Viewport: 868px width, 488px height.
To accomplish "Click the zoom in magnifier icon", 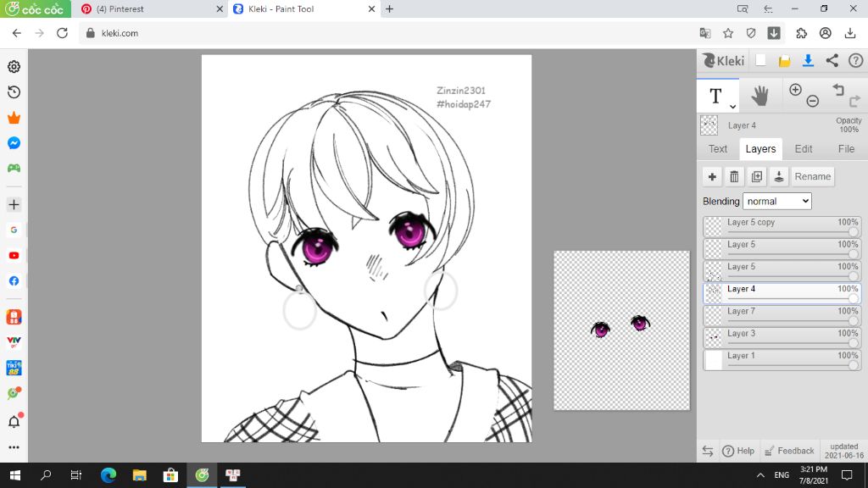I will [795, 90].
